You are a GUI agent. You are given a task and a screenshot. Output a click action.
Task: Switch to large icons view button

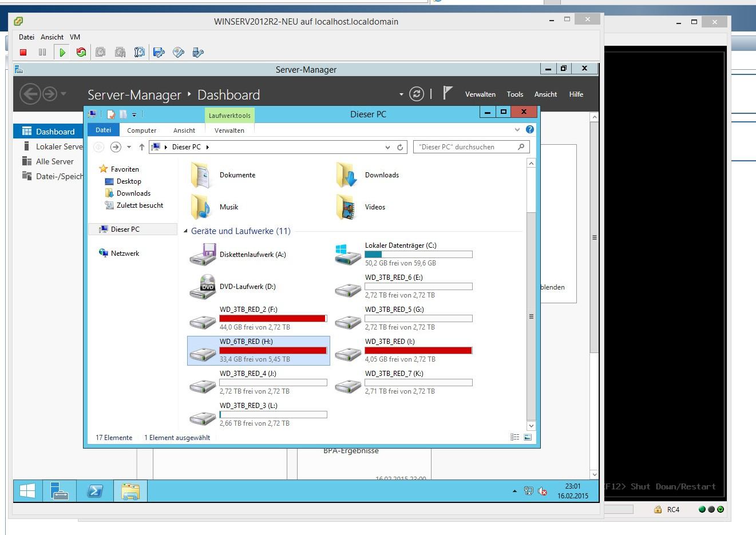tap(528, 437)
